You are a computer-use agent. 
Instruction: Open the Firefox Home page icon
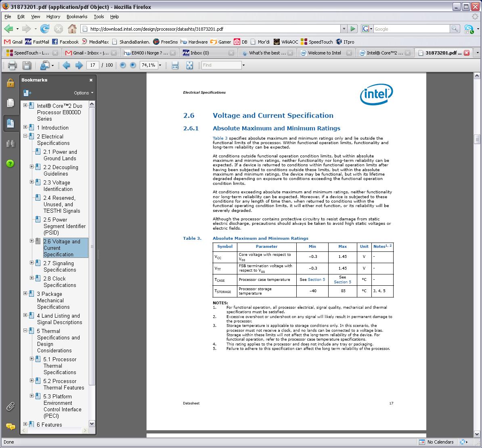tap(72, 29)
